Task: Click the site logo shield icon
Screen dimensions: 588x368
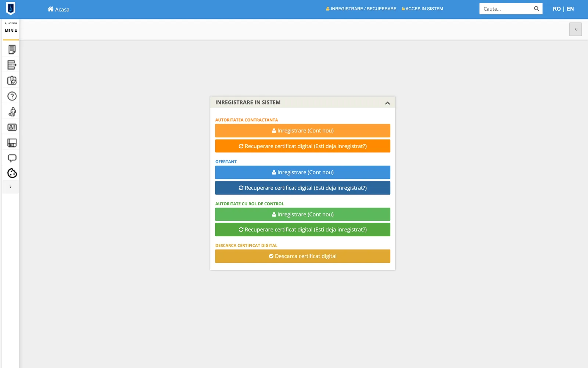Action: tap(11, 8)
